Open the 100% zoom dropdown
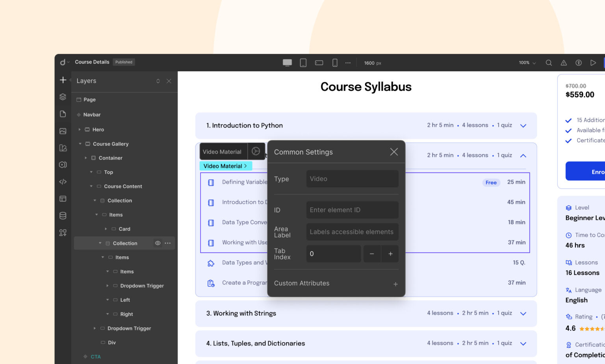 pyautogui.click(x=527, y=63)
